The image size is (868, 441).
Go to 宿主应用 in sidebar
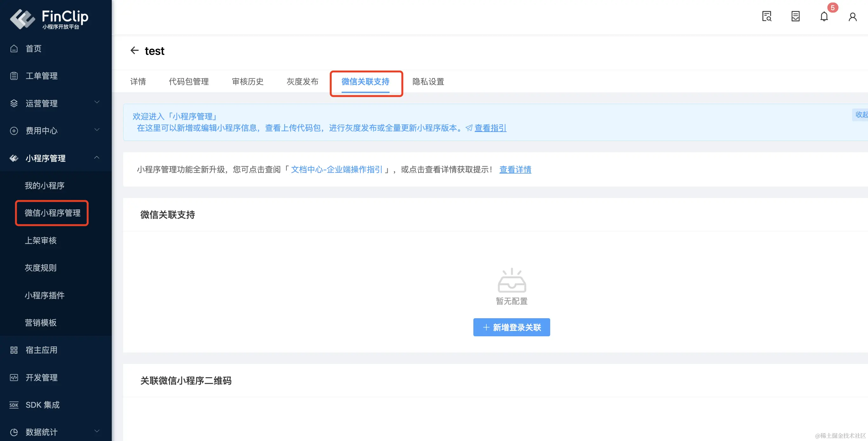click(42, 350)
